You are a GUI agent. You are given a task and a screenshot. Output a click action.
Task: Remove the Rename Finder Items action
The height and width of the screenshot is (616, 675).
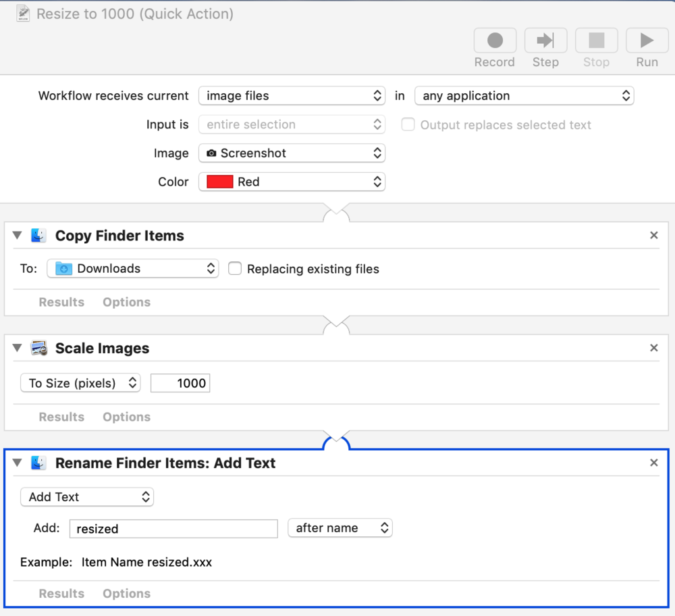point(654,463)
